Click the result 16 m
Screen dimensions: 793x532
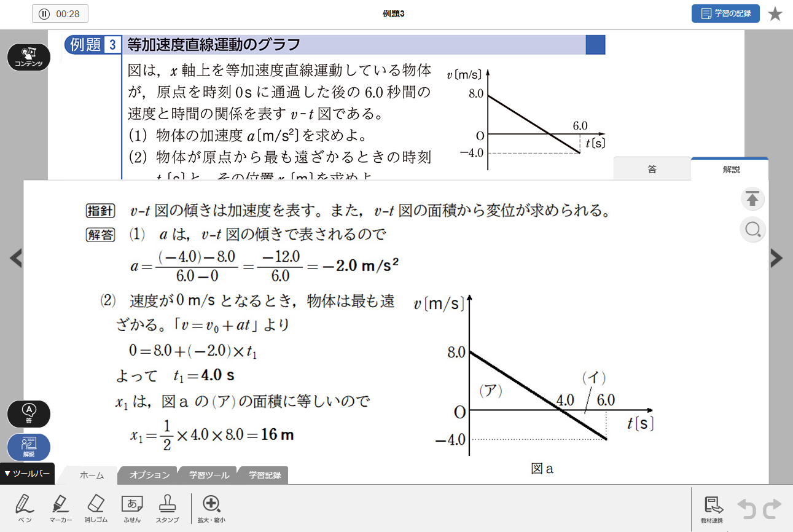click(278, 435)
